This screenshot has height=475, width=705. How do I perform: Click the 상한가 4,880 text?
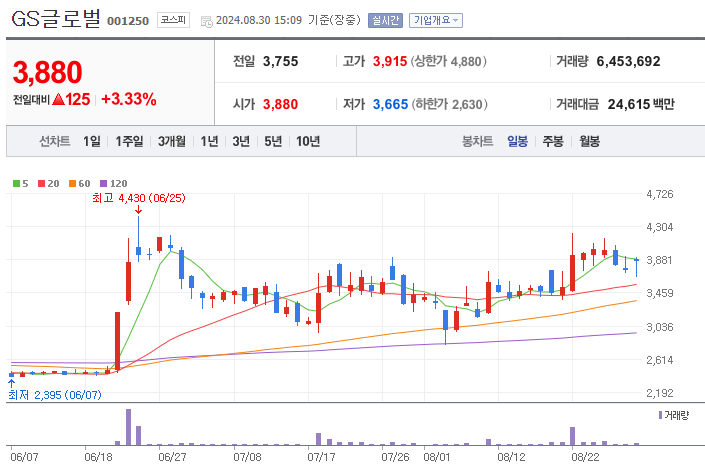click(x=448, y=61)
